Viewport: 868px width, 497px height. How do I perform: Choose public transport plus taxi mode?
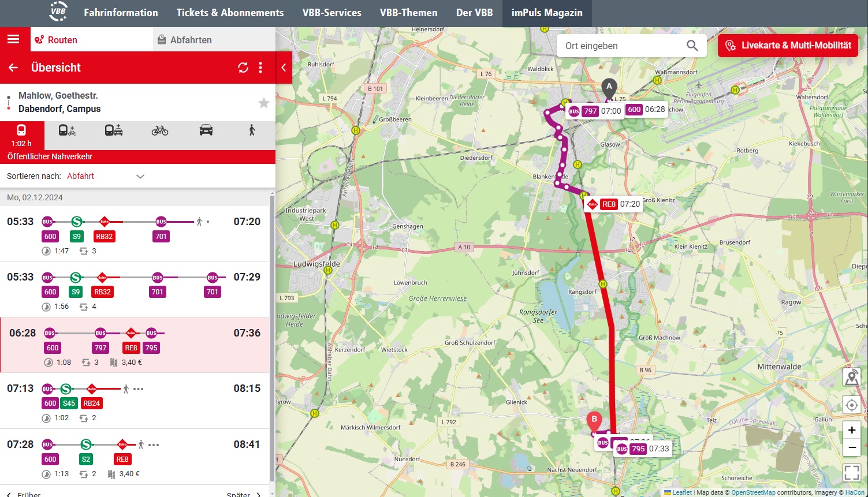click(x=114, y=130)
